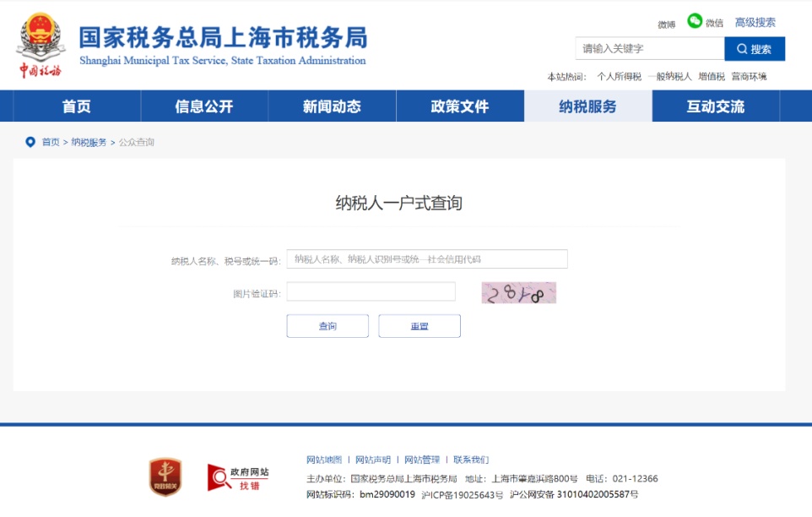This screenshot has width=812, height=517.
Task: Click 首页 in the breadcrumb
Action: [51, 142]
